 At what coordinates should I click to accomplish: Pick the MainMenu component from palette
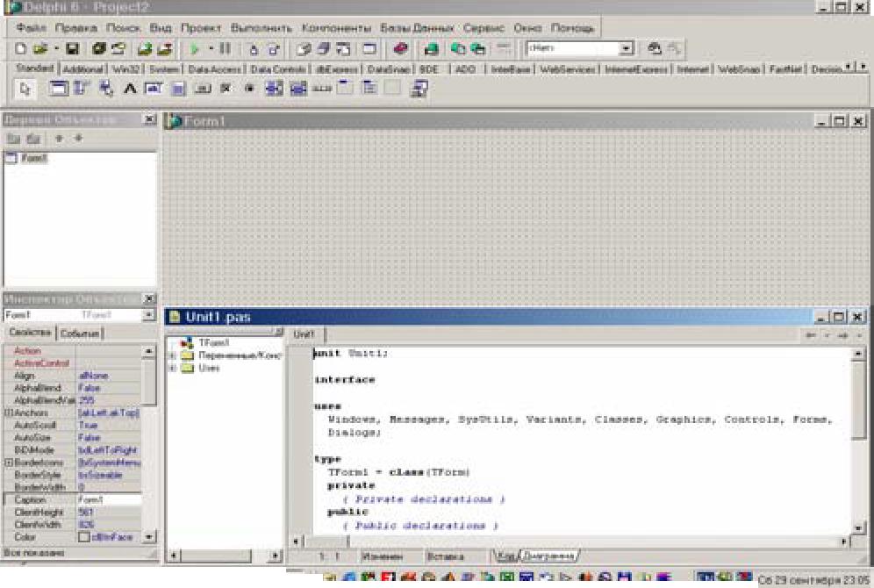coord(82,89)
